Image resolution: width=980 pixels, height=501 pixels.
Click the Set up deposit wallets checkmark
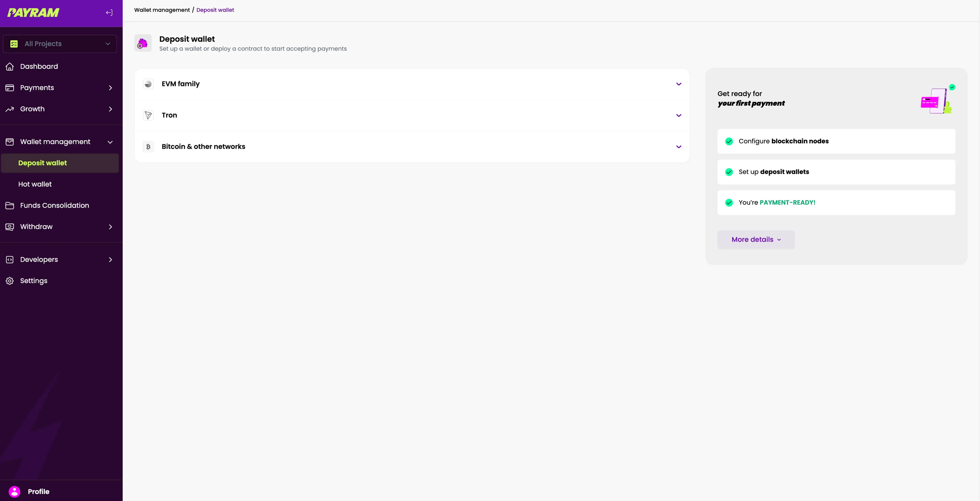tap(729, 172)
